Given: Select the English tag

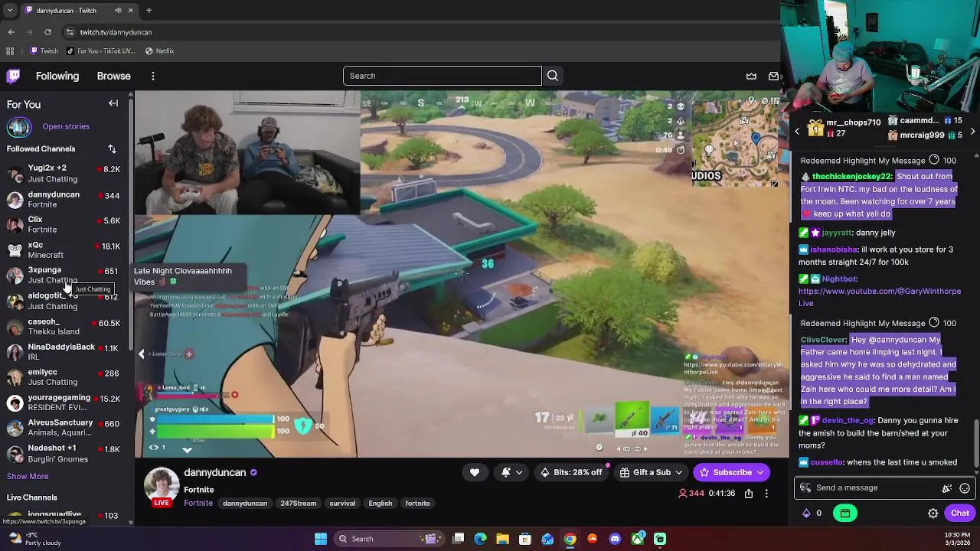Looking at the screenshot, I should 381,503.
